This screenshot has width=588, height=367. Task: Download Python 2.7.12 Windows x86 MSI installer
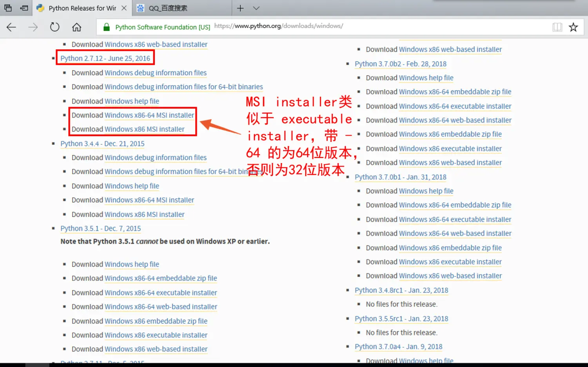tap(145, 129)
